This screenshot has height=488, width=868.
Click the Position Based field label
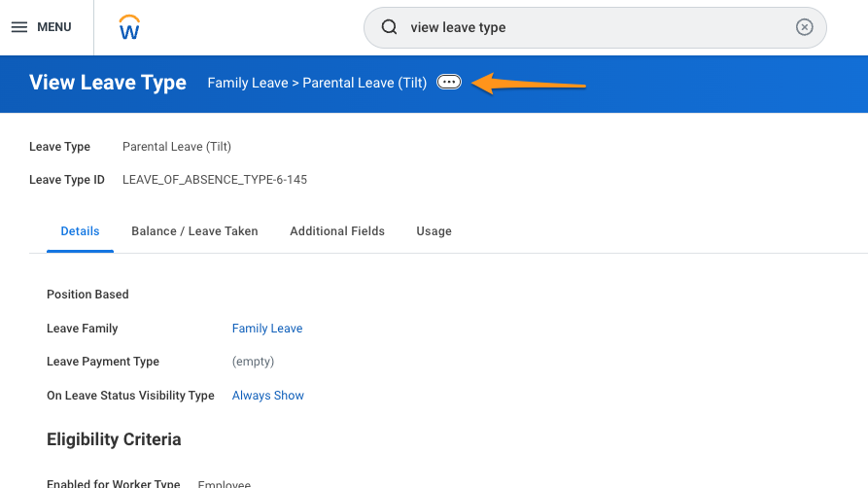[87, 295]
